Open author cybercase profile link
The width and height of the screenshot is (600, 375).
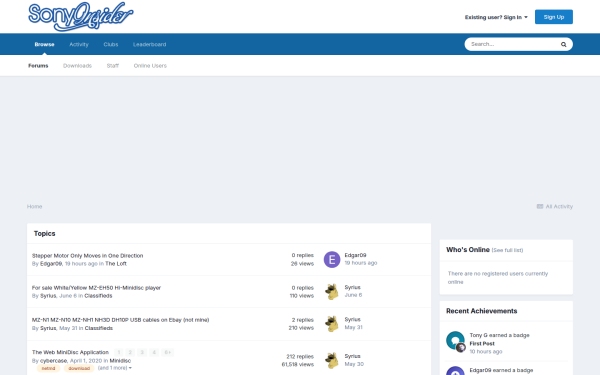point(54,360)
